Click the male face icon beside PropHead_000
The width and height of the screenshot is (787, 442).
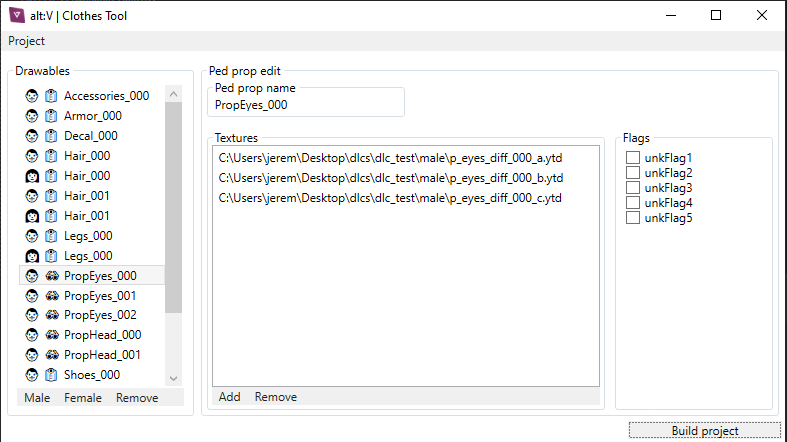[32, 335]
